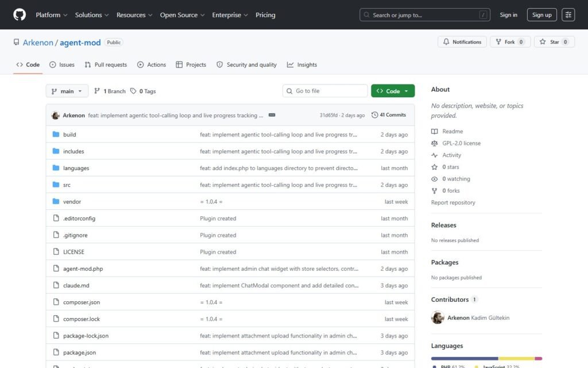Open commit hash 31d65fd
This screenshot has height=368, width=588.
(328, 115)
